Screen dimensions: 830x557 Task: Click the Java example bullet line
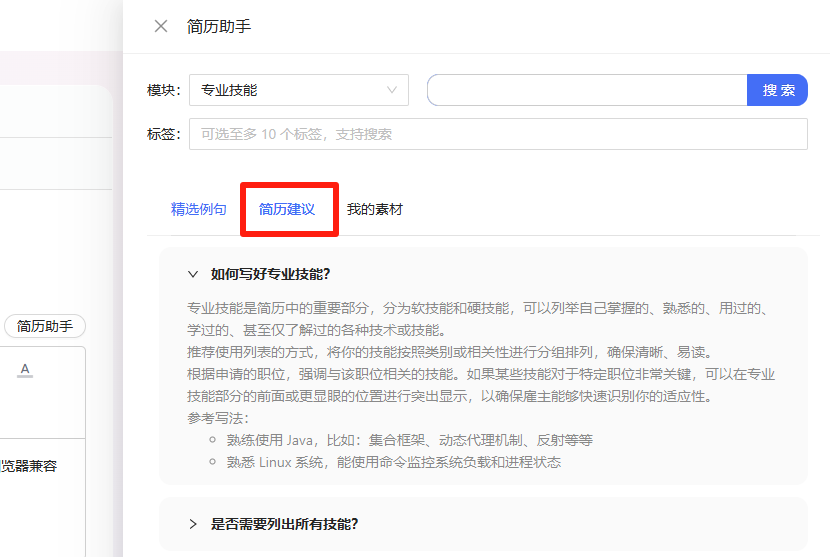409,440
